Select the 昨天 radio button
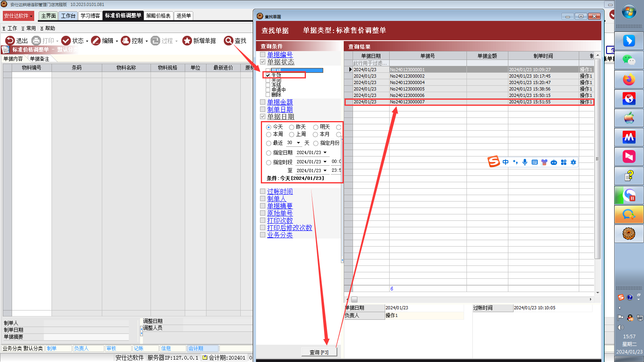Viewport: 644px width, 362px height. (291, 127)
